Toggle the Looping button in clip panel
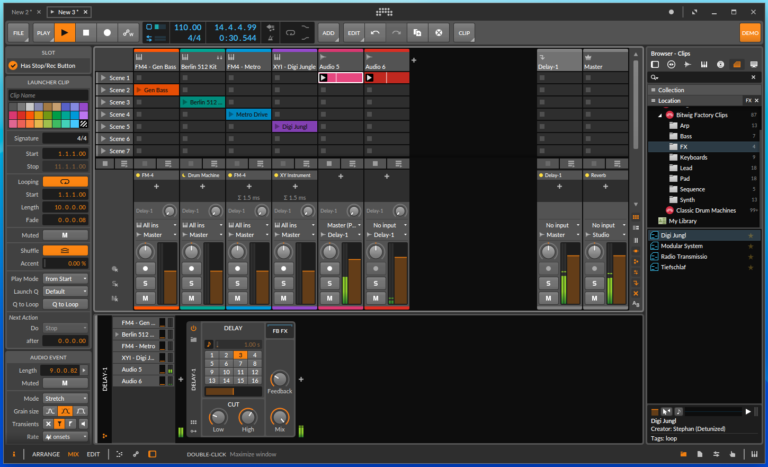This screenshot has height=467, width=768. pos(65,182)
